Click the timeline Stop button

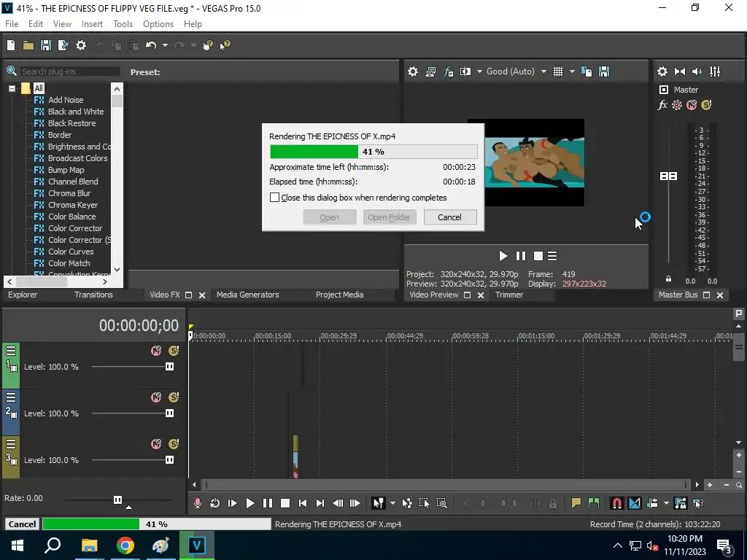[x=285, y=503]
